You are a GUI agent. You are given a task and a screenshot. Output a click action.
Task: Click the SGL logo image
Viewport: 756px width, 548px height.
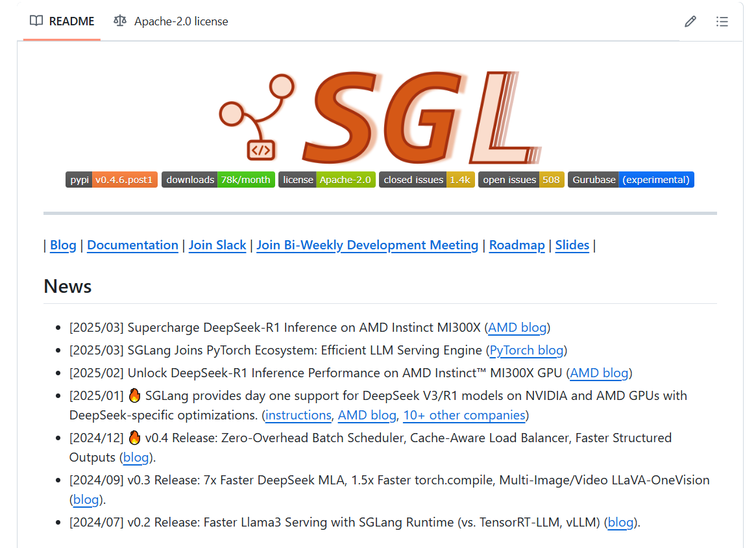[380, 118]
